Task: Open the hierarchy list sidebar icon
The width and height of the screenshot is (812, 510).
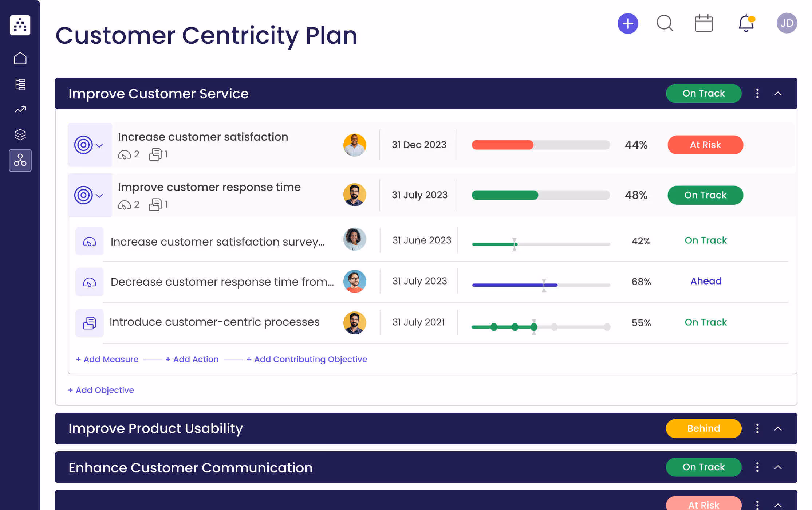Action: (20, 84)
